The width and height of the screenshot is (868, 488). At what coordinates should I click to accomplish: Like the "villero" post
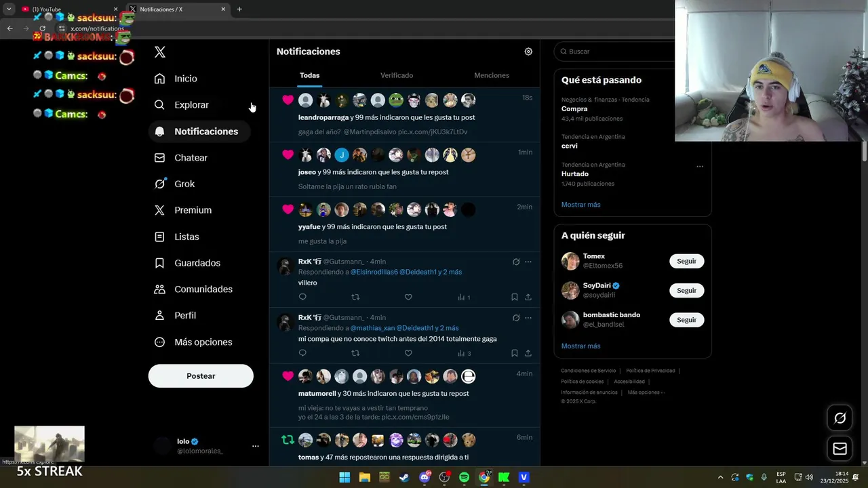(x=408, y=297)
